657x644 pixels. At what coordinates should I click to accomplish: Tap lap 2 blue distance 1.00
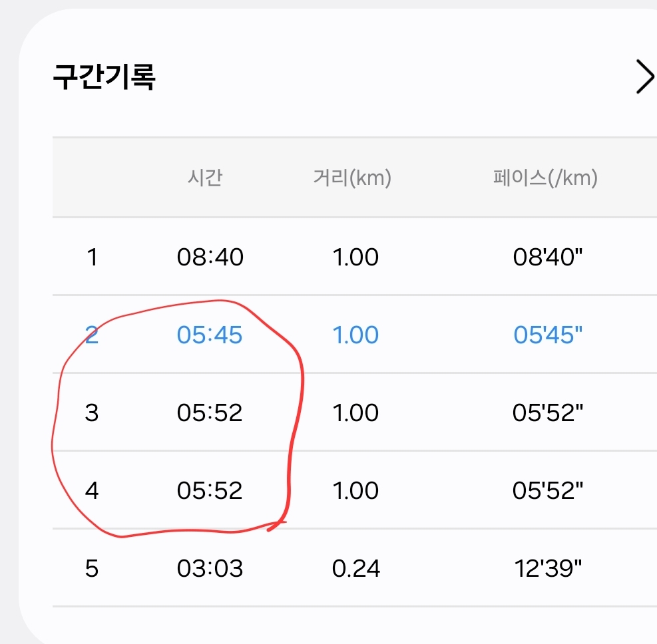coord(355,335)
